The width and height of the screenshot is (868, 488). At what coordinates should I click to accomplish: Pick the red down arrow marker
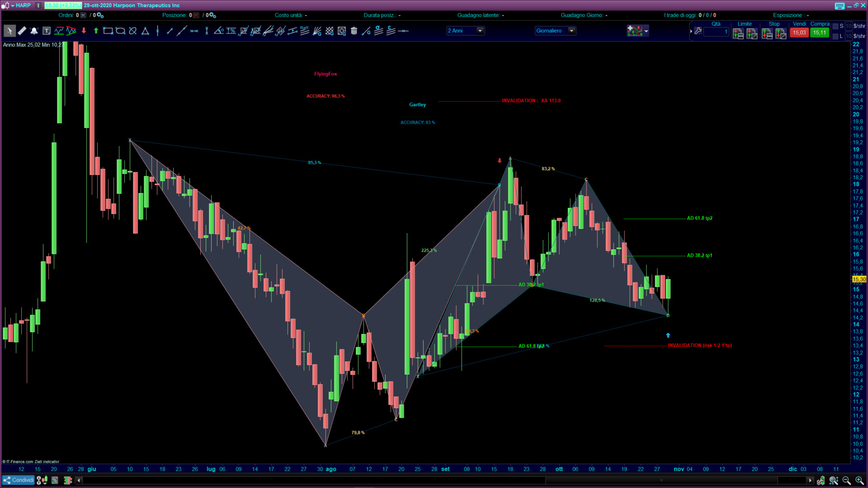pos(84,31)
